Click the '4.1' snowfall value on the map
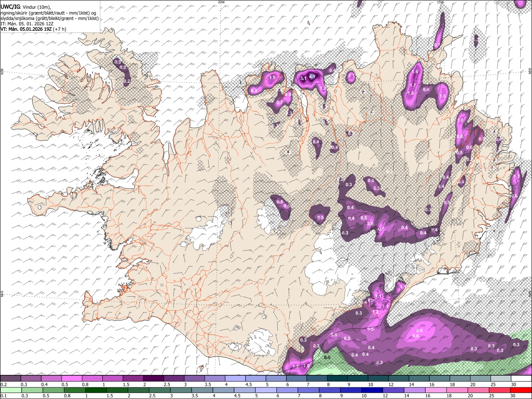The height and width of the screenshot is (399, 532). pos(312,76)
